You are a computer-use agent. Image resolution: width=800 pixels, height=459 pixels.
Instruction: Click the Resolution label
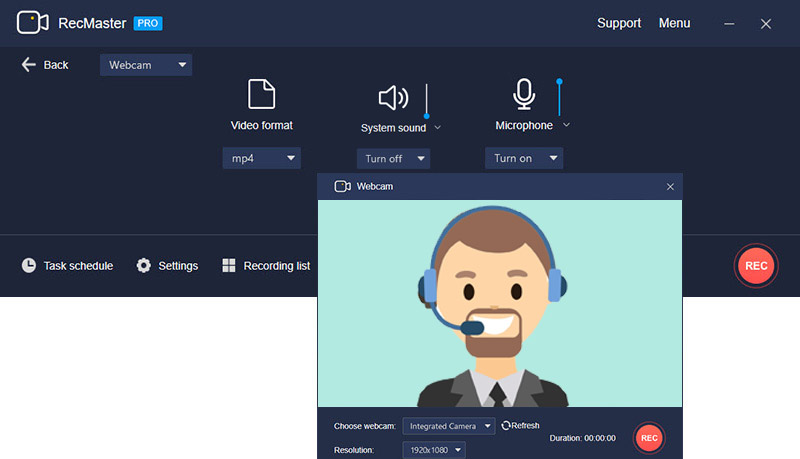point(354,450)
